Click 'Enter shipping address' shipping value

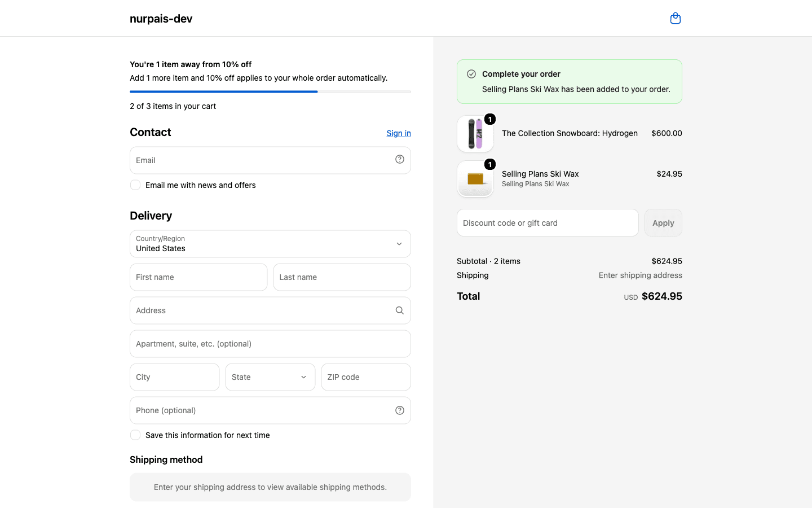640,275
